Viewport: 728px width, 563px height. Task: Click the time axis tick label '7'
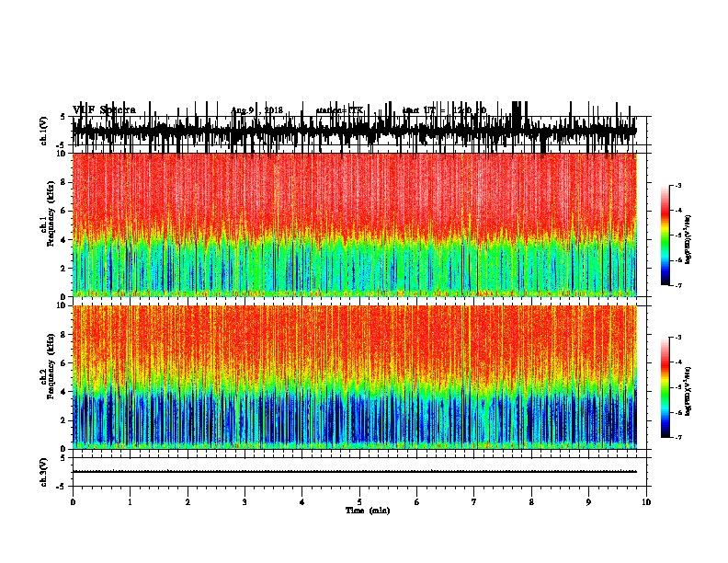(x=474, y=502)
